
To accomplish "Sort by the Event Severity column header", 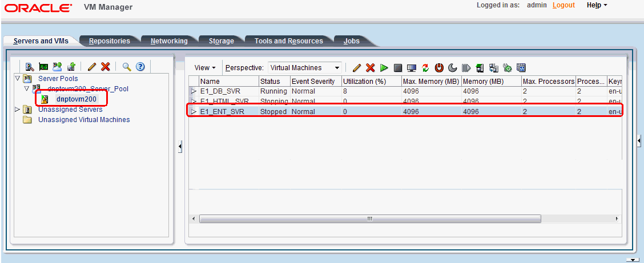I will [x=316, y=81].
